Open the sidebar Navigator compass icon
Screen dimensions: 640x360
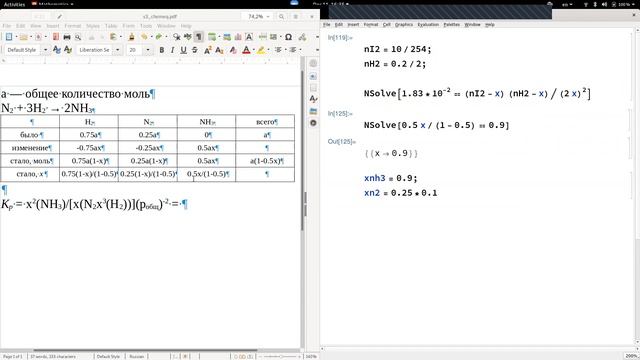tap(313, 123)
